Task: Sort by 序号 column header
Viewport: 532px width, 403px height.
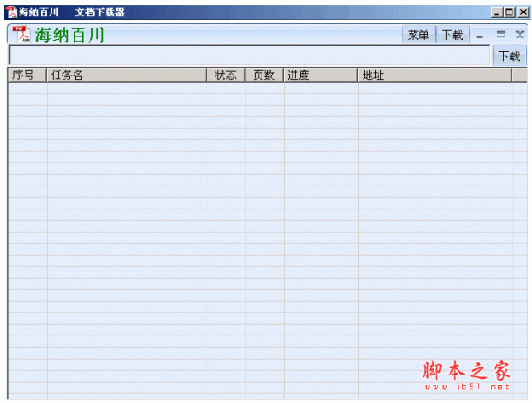Action: click(x=27, y=75)
